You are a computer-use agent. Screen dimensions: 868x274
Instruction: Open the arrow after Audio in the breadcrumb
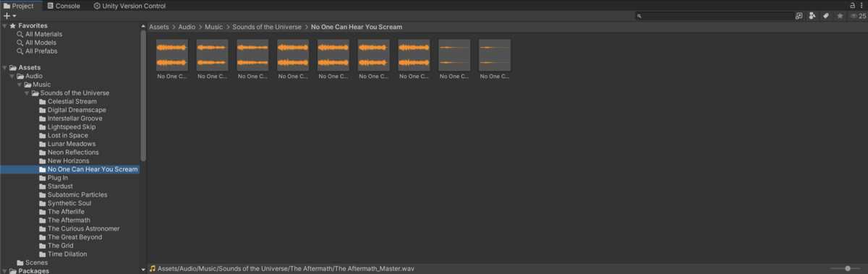pos(200,27)
